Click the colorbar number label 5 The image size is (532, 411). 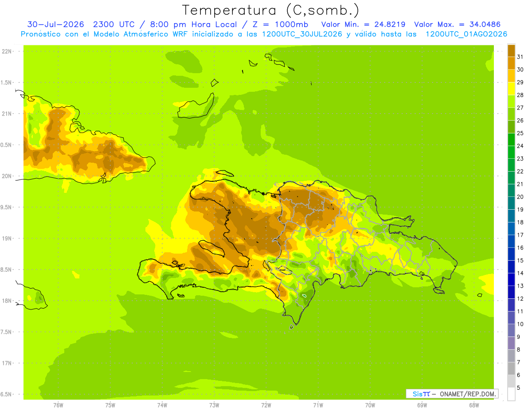point(519,388)
